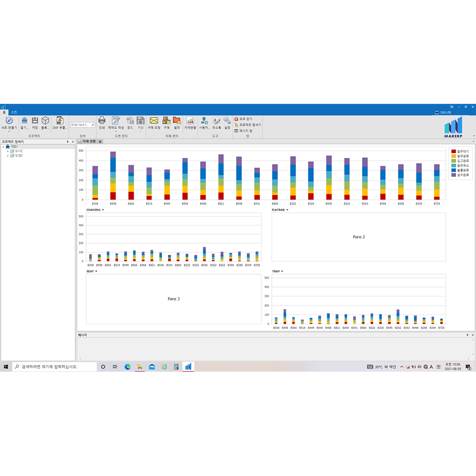Open the FLATBAR pane dropdown arrow

click(288, 210)
